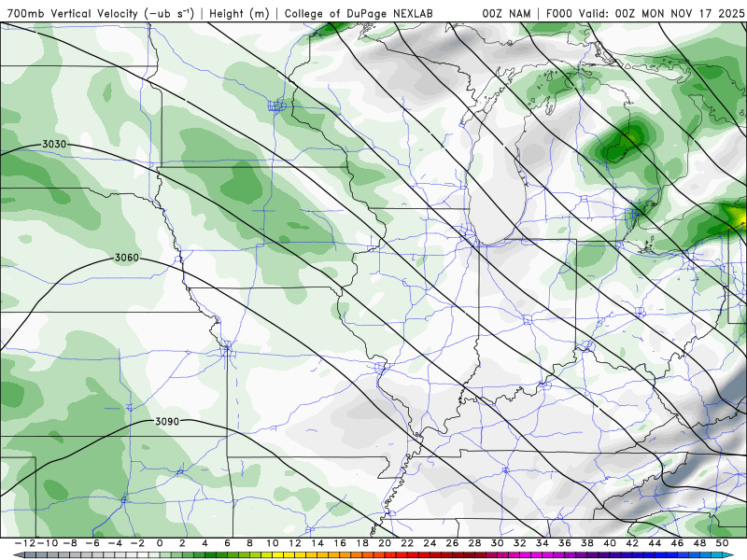Click the colorbar tick label 24
The image size is (747, 560).
pos(430,543)
